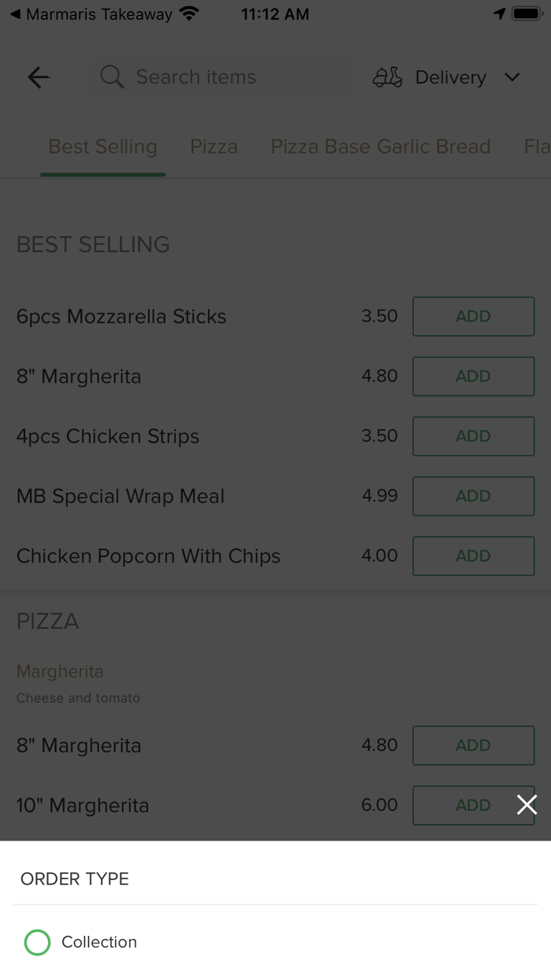Tap the search magnifier icon
551x980 pixels.
(111, 76)
